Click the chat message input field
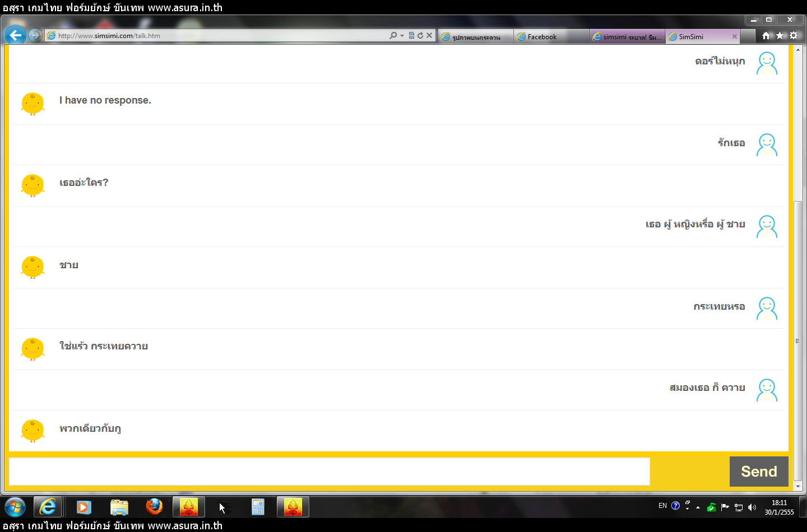807x532 pixels. tap(330, 472)
